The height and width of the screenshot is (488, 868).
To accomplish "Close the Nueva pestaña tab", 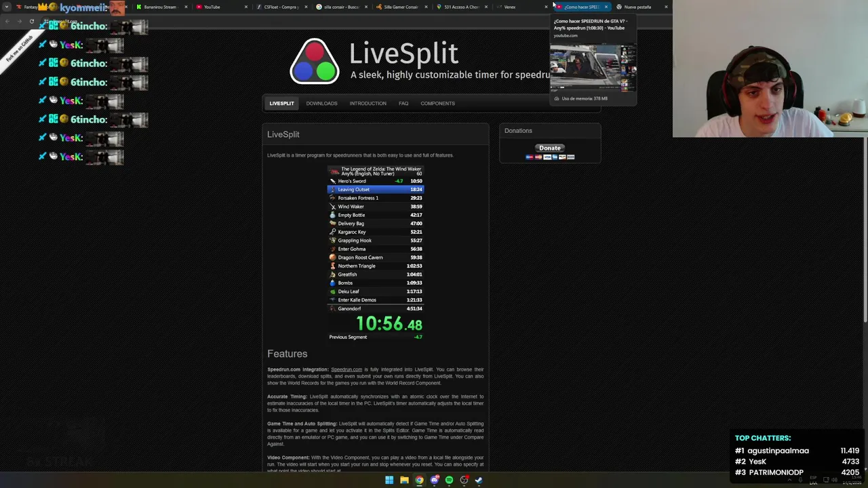I will point(666,7).
